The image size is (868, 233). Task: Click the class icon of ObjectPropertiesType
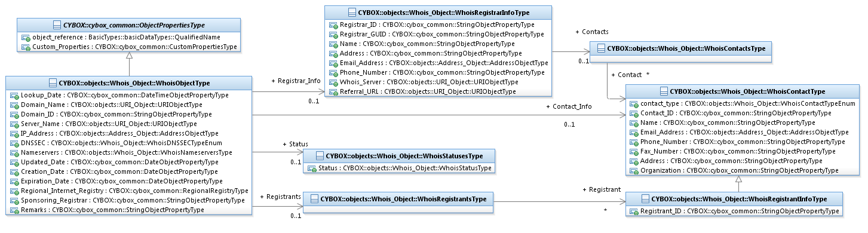[x=57, y=25]
